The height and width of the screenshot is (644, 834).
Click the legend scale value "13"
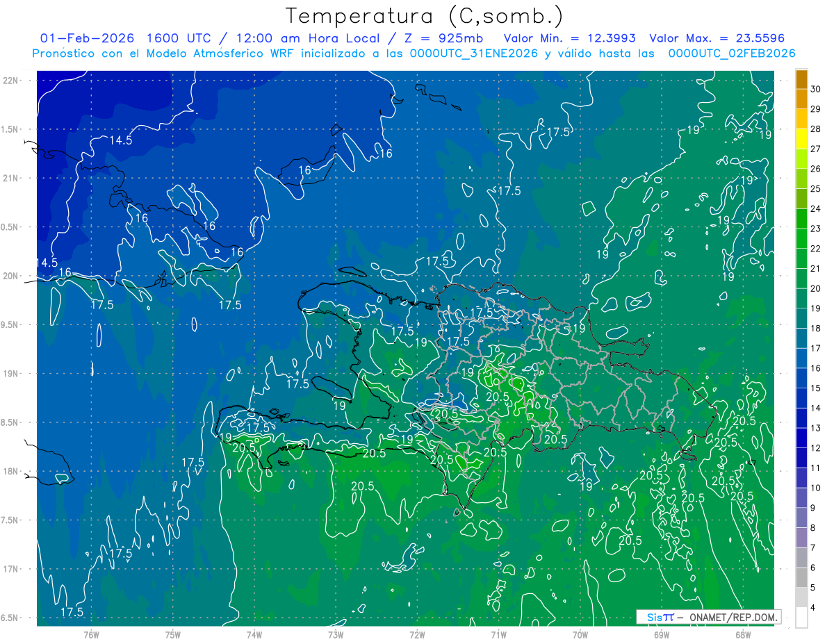coord(816,428)
